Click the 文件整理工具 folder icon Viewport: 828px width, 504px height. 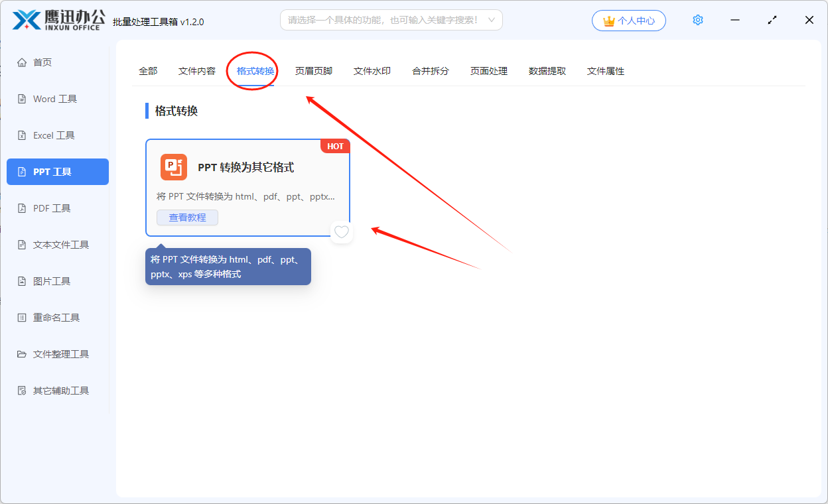tap(22, 354)
